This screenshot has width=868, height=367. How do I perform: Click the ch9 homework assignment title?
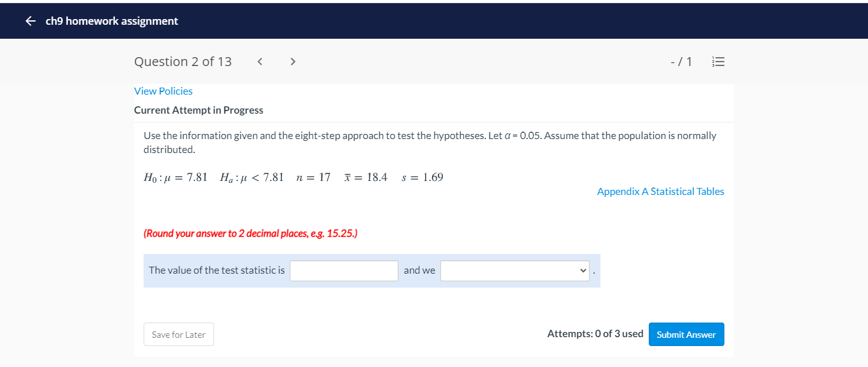pyautogui.click(x=111, y=20)
